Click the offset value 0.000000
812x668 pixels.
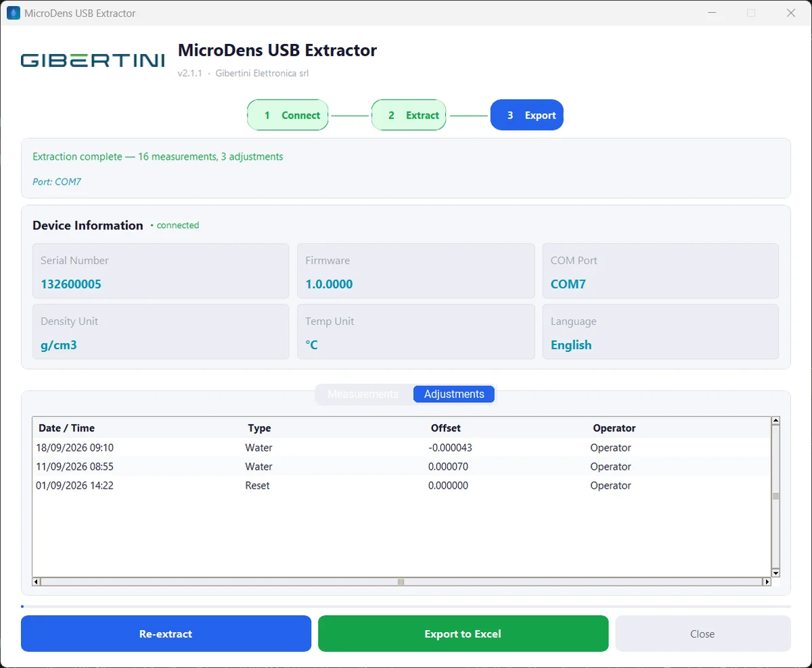pos(448,485)
